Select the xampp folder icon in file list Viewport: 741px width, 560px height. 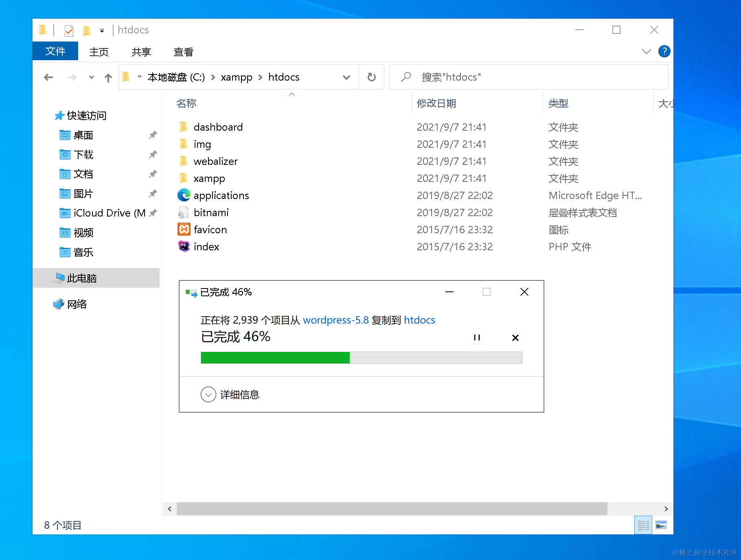tap(183, 178)
